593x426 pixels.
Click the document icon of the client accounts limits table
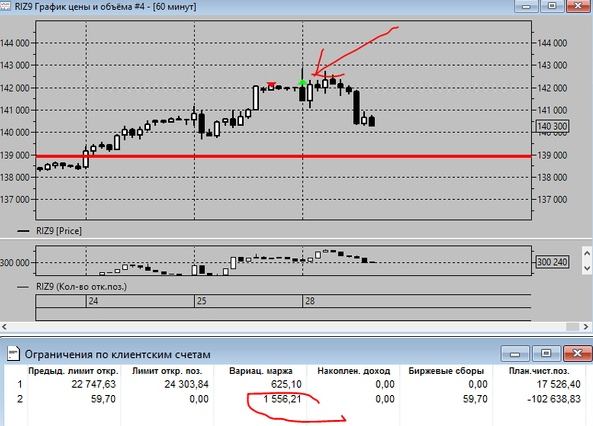[13, 353]
